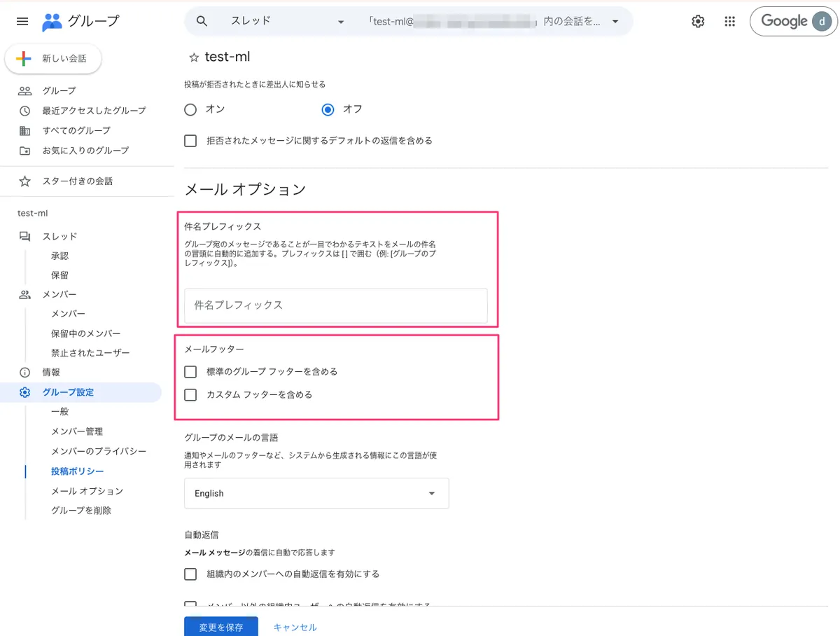Click the clock icon for recent groups

pos(24,111)
